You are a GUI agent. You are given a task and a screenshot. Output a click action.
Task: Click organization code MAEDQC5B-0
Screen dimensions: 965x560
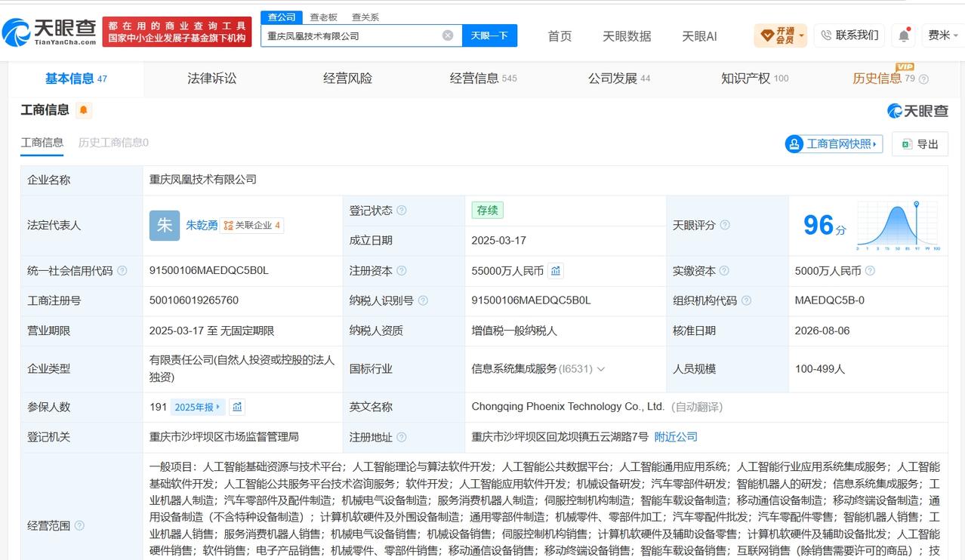(x=830, y=300)
